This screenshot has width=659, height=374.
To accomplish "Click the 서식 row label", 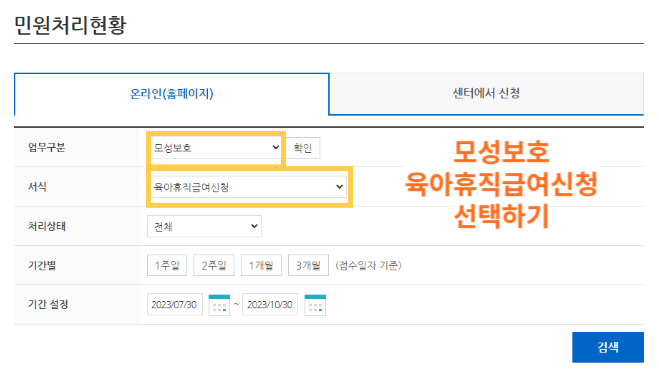I will click(37, 187).
